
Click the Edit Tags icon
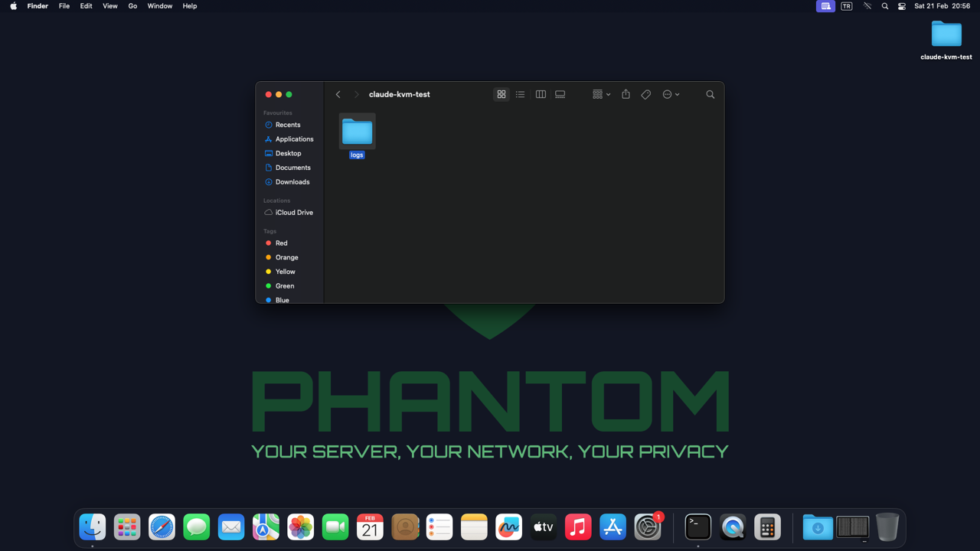point(646,94)
